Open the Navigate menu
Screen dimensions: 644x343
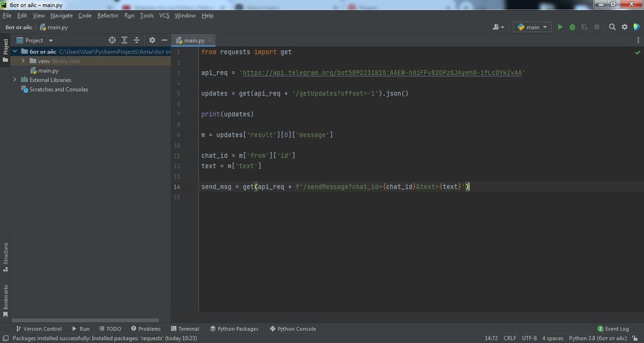coord(61,16)
